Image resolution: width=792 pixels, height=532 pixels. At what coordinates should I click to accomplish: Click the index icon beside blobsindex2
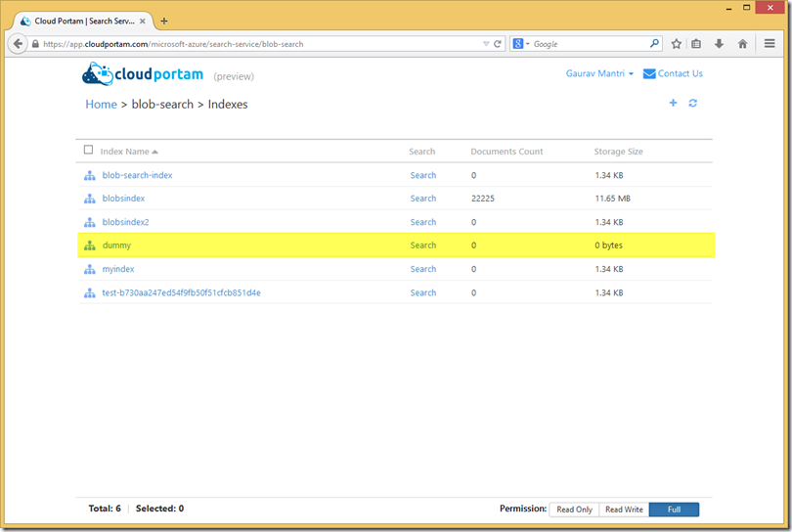point(90,222)
